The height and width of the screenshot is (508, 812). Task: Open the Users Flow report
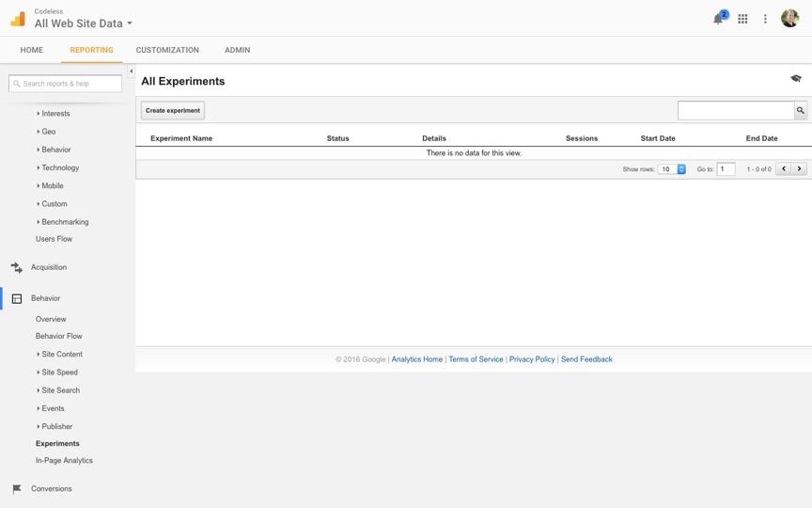tap(54, 239)
